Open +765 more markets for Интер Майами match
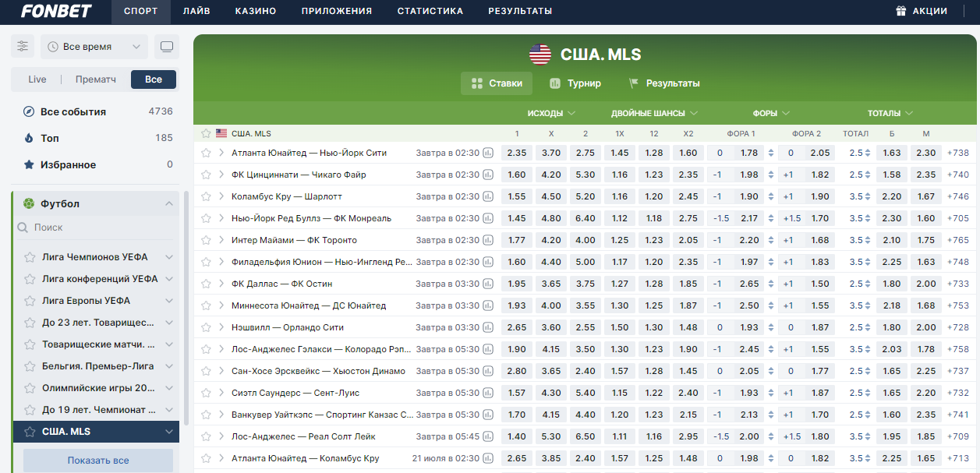 tap(958, 240)
